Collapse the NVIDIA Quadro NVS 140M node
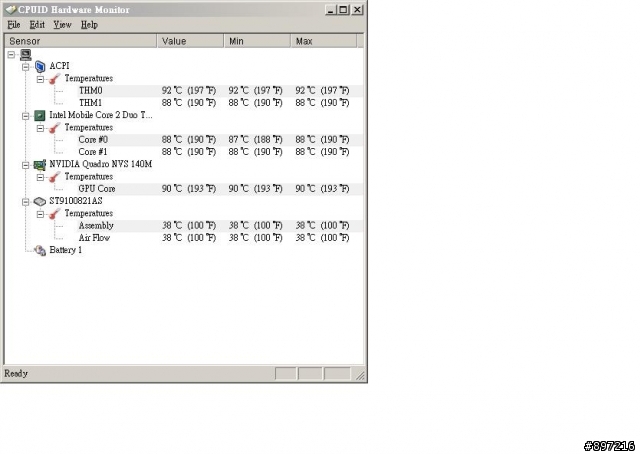The width and height of the screenshot is (640, 454). (x=26, y=165)
